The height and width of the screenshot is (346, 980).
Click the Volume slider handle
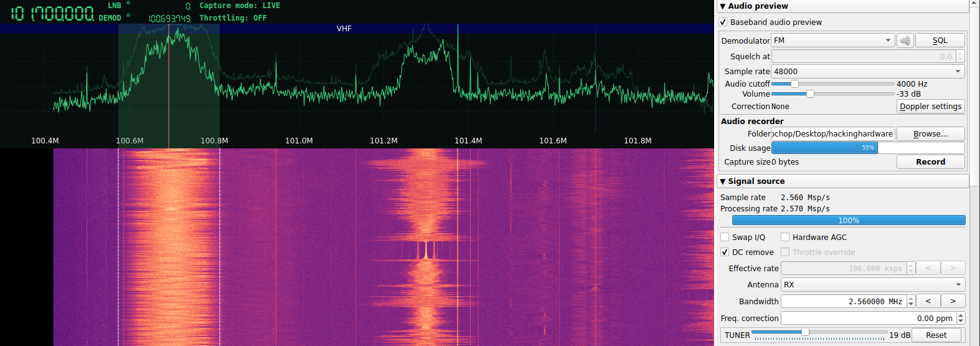(x=810, y=94)
